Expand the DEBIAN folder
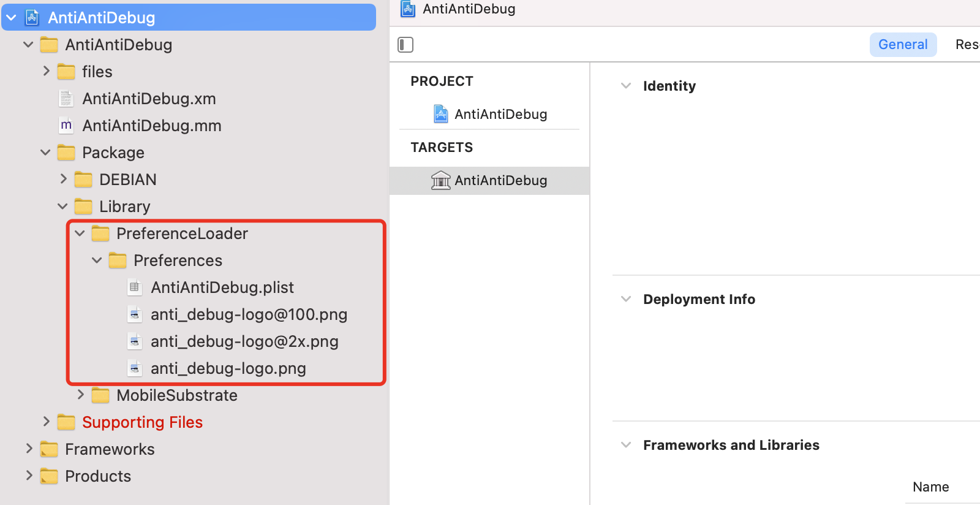The width and height of the screenshot is (980, 505). coord(63,180)
